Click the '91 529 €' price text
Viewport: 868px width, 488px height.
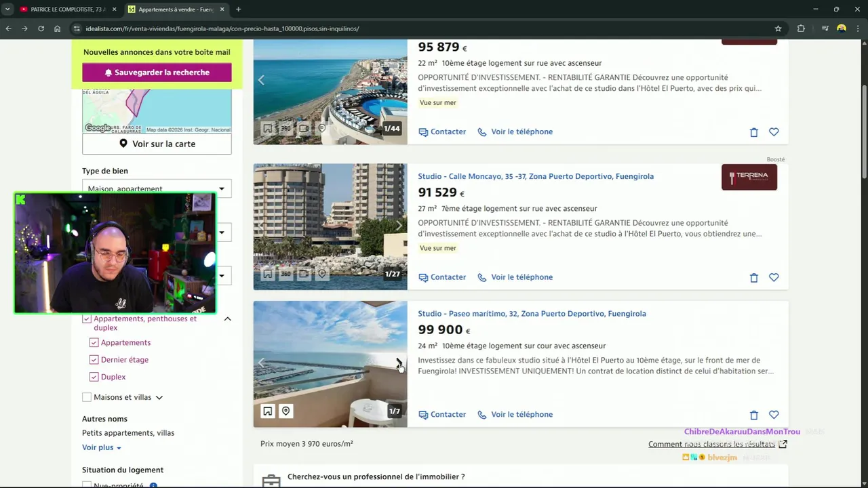tap(441, 192)
